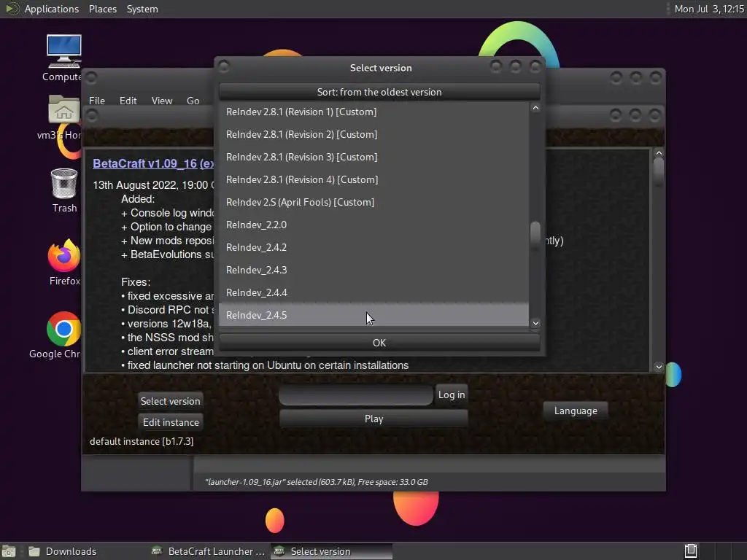Switch to BetaCraft Launcher in the taskbar

(209, 551)
